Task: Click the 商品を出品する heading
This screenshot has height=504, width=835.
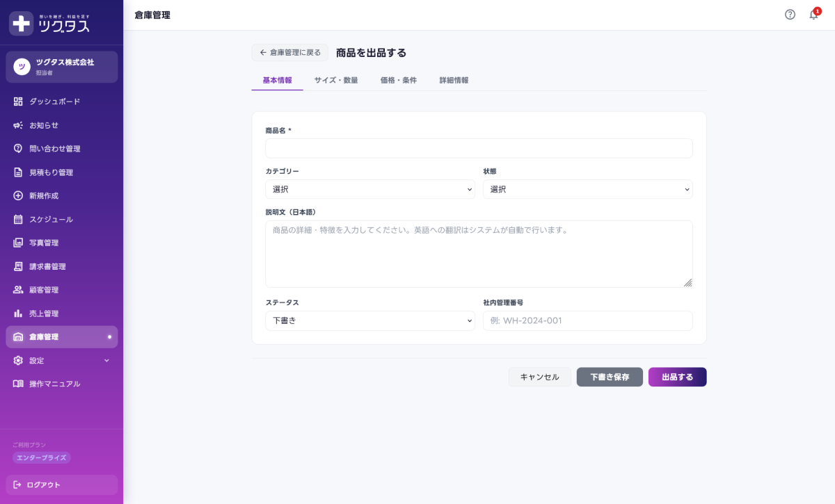Action: 371,53
